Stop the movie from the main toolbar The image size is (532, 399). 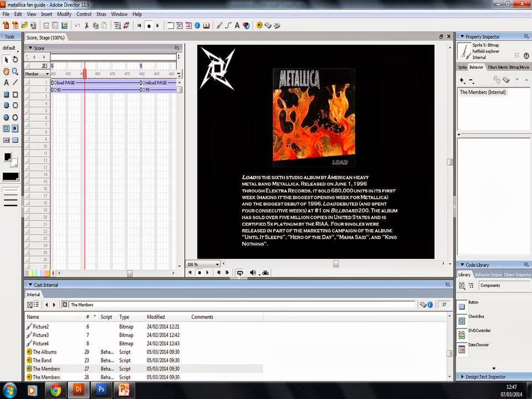(x=149, y=25)
